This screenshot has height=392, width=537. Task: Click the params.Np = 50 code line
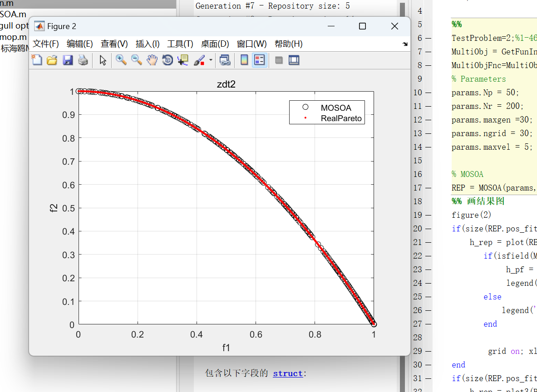point(486,93)
